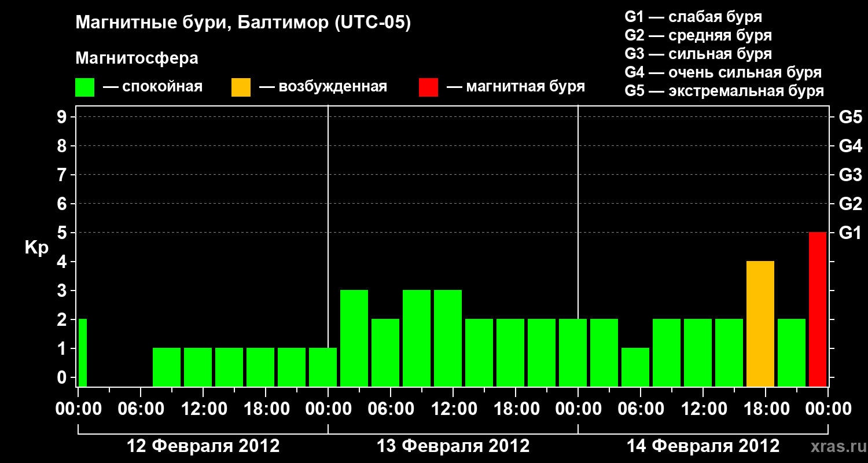Click the orange 'возбужденная' legend swatch
Image resolution: width=868 pixels, height=463 pixels.
(x=241, y=87)
